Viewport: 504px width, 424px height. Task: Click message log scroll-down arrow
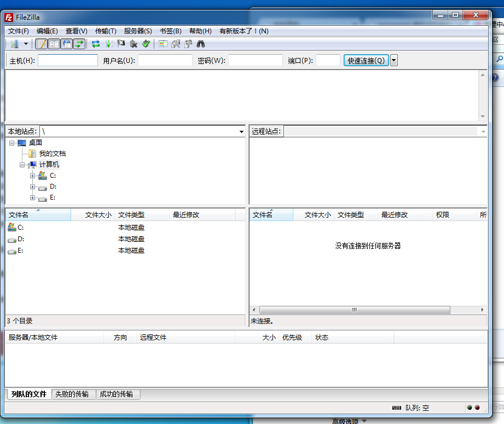click(x=483, y=117)
